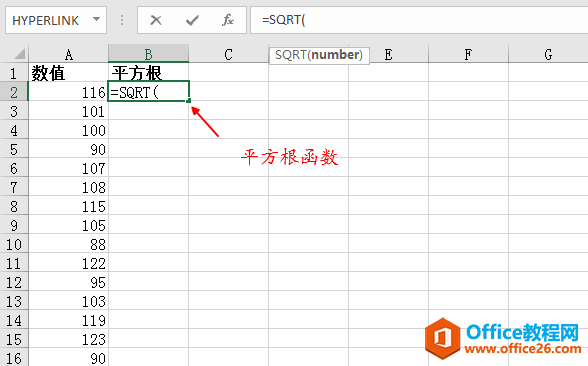This screenshot has width=588, height=366.
Task: Click cell A12 with value 95
Action: [68, 282]
